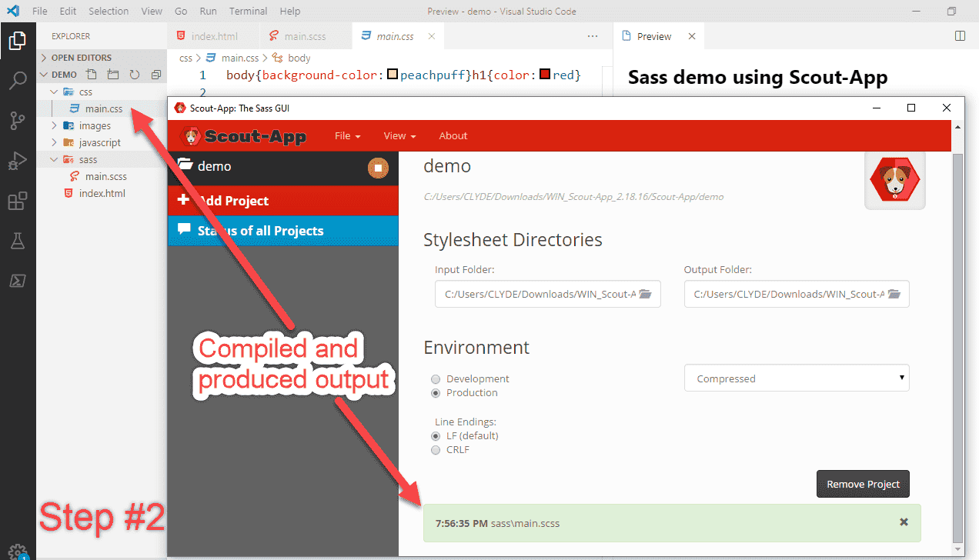This screenshot has width=979, height=560.
Task: Open the PowerShell icon in activity bar
Action: (x=17, y=281)
